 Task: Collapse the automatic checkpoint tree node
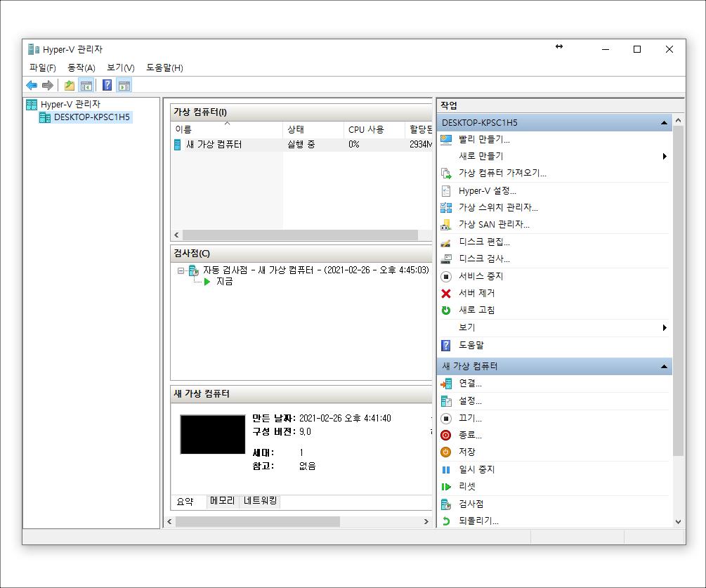[181, 270]
